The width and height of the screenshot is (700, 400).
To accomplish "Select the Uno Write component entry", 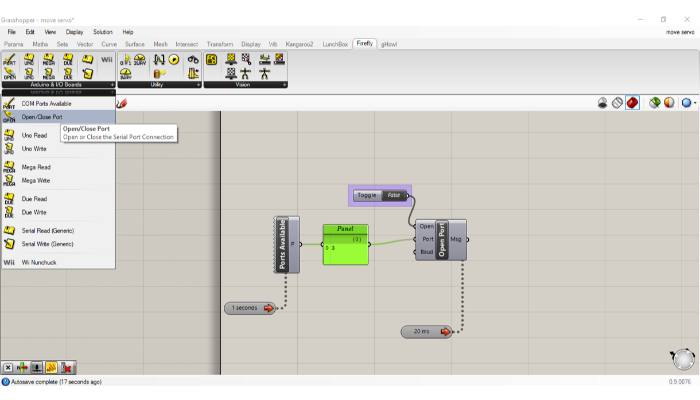I will [58, 149].
